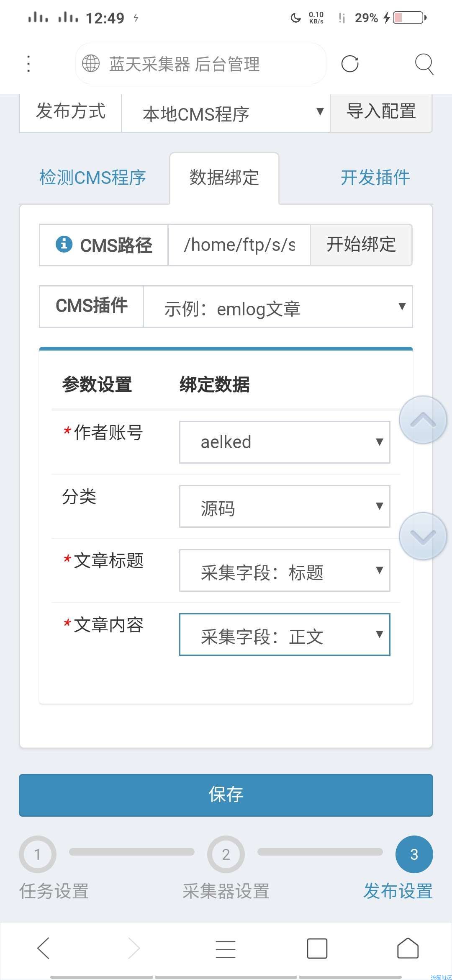The width and height of the screenshot is (452, 980).
Task: Tap the scroll-up floating arrow button
Action: click(x=423, y=420)
